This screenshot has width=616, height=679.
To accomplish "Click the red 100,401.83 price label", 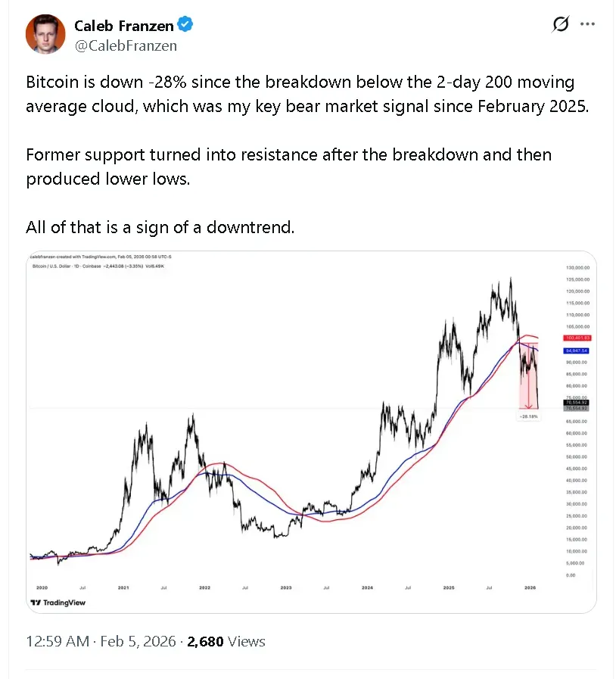I will [576, 338].
